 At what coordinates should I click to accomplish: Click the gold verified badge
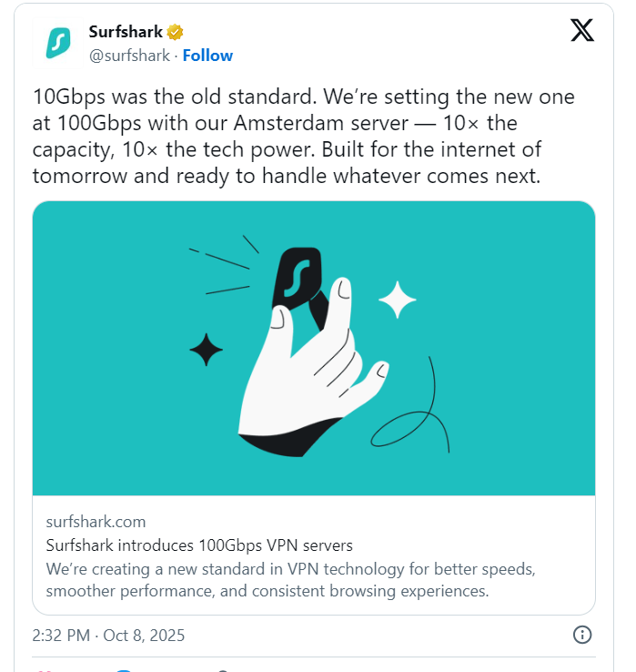tap(176, 33)
